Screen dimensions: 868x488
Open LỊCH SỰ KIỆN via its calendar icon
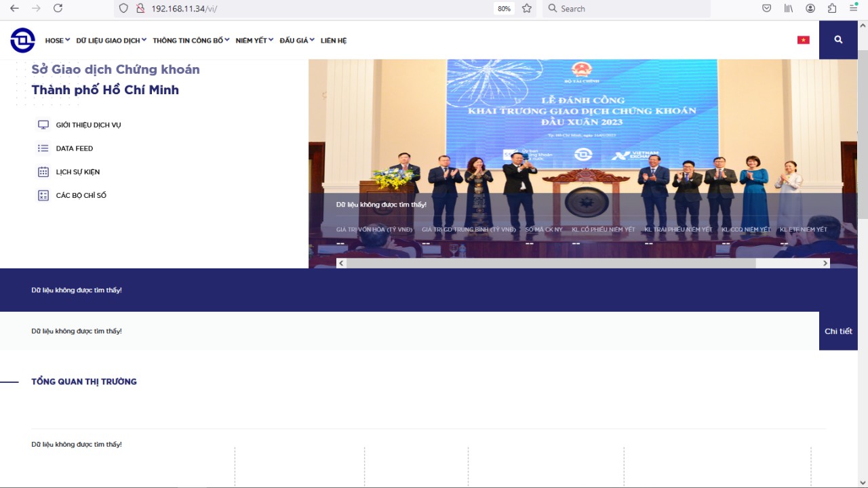point(43,171)
